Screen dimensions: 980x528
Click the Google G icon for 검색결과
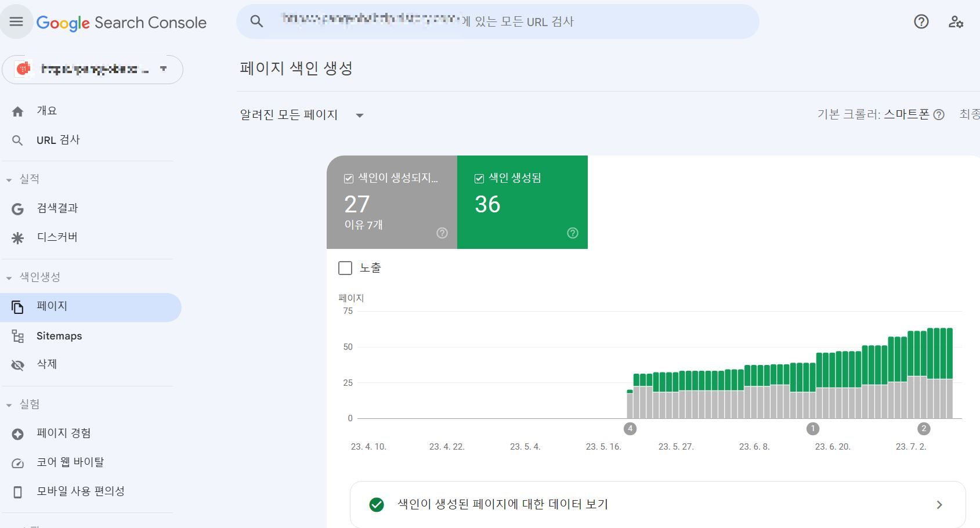tap(18, 209)
